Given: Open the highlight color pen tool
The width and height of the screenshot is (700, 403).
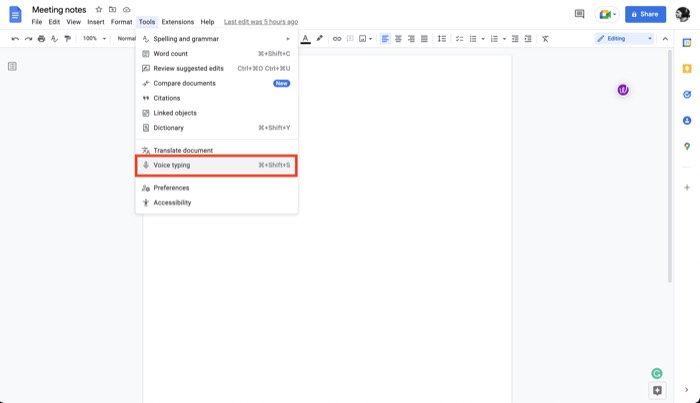Looking at the screenshot, I should click(320, 38).
